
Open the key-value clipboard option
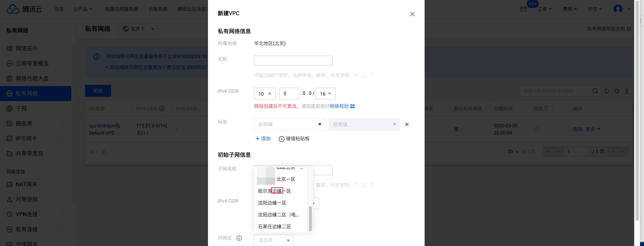(x=294, y=139)
